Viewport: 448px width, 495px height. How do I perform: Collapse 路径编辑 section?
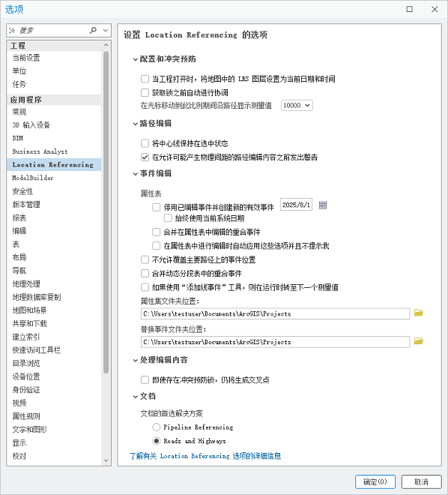(136, 124)
